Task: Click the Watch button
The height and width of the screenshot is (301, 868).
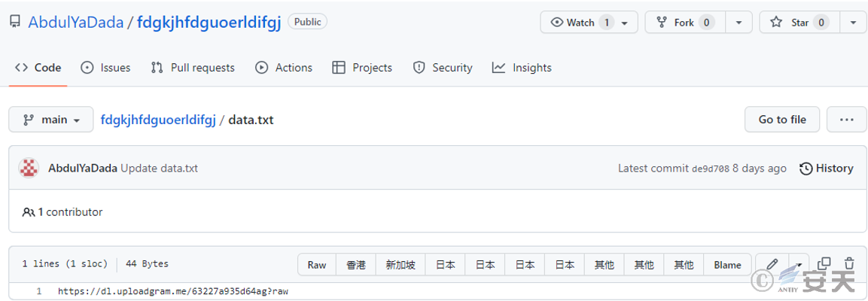Action: pos(589,23)
